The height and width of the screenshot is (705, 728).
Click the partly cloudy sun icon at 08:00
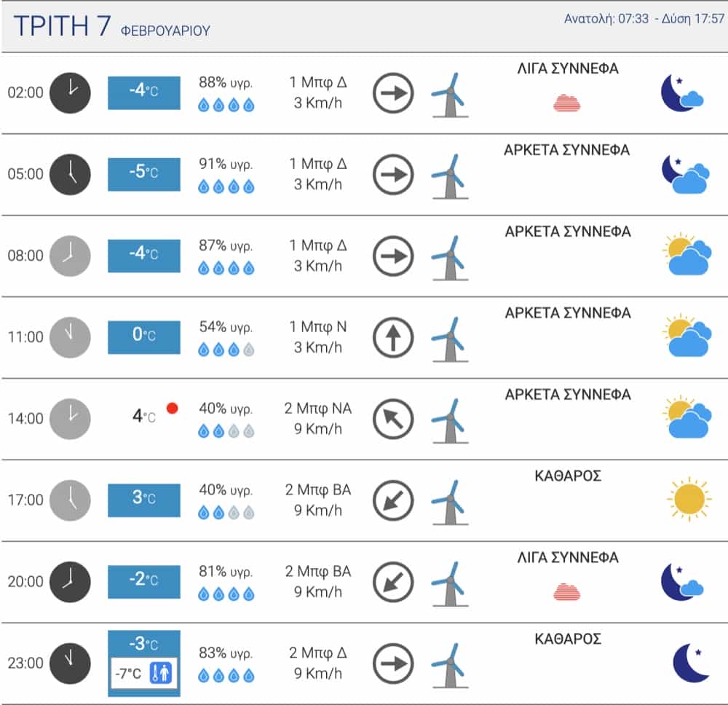[x=688, y=256]
